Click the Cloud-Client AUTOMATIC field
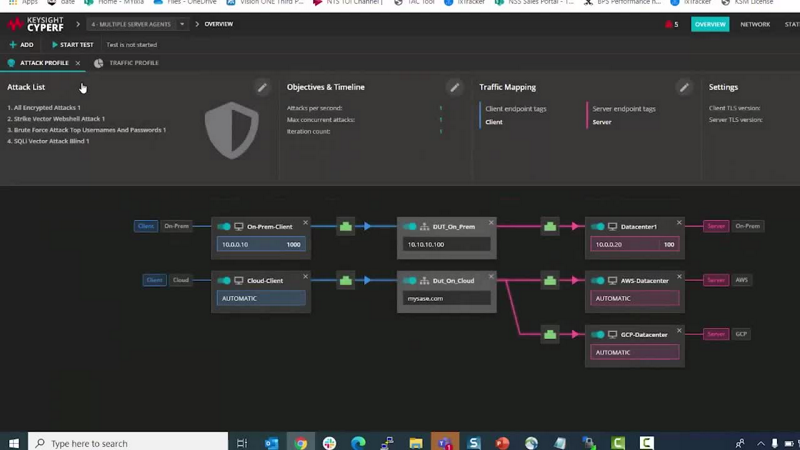Image resolution: width=800 pixels, height=450 pixels. pyautogui.click(x=261, y=298)
